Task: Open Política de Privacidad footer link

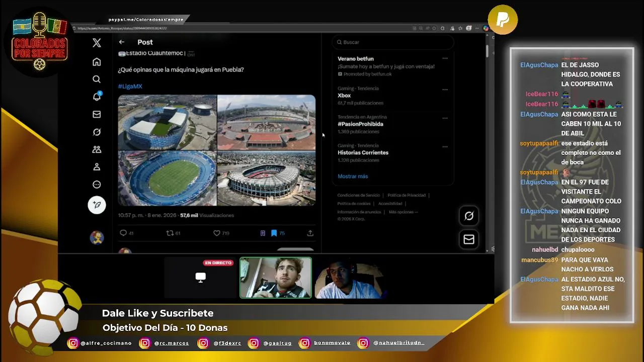Action: coord(407,195)
